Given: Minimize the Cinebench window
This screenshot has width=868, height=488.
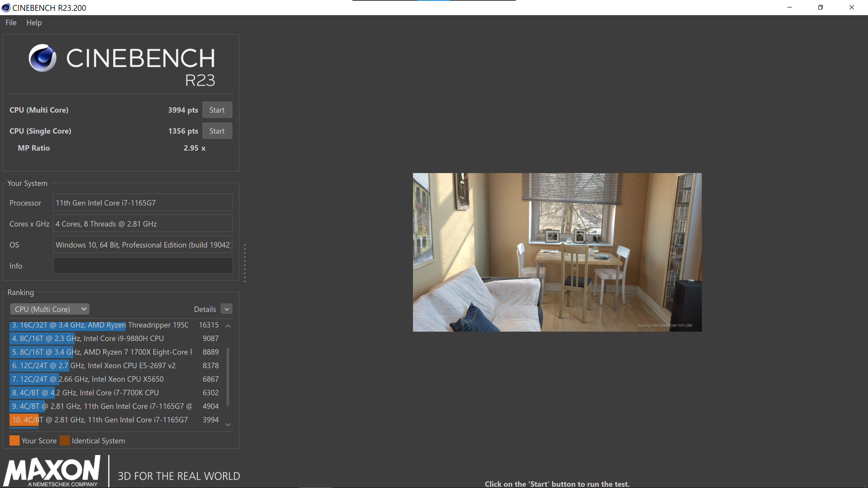Looking at the screenshot, I should coord(790,7).
